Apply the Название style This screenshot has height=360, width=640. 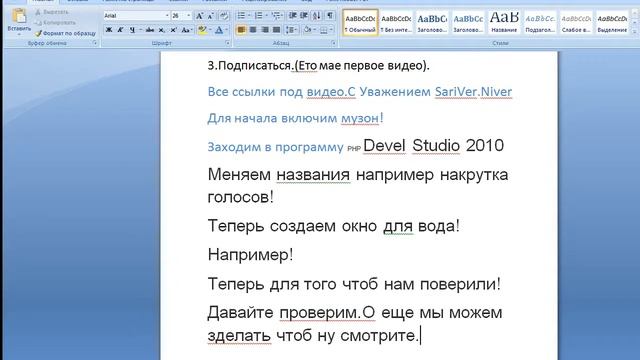504,22
